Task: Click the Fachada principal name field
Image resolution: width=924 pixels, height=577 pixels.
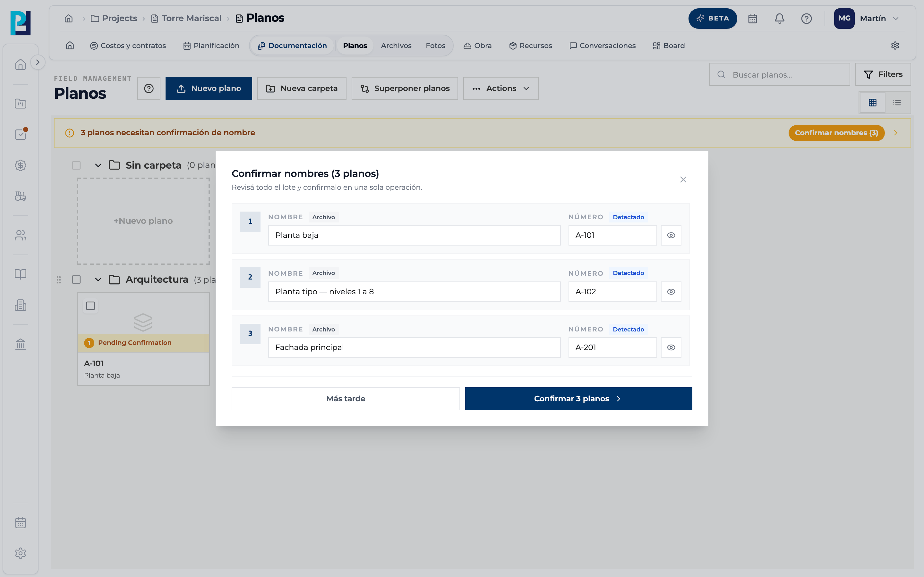Action: (x=414, y=347)
